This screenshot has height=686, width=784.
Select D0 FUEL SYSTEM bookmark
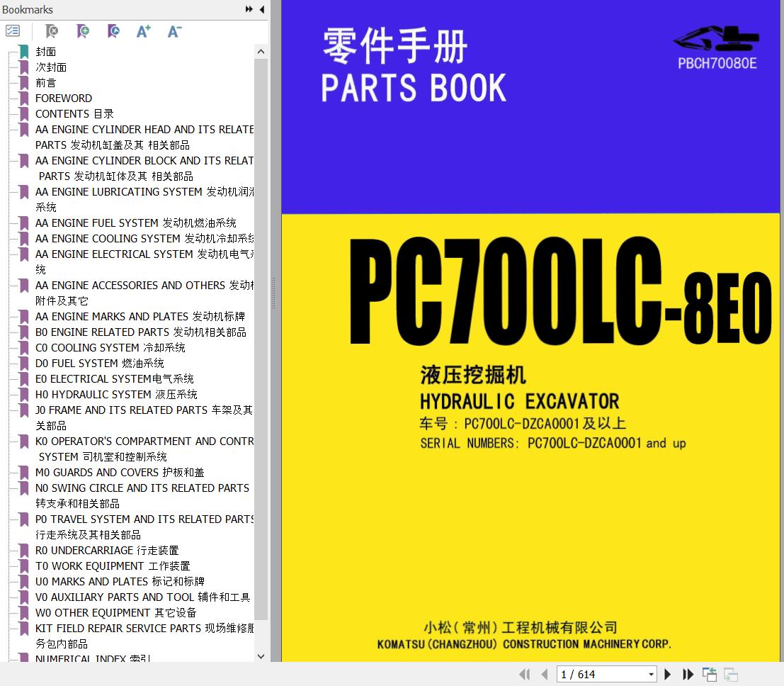(99, 363)
